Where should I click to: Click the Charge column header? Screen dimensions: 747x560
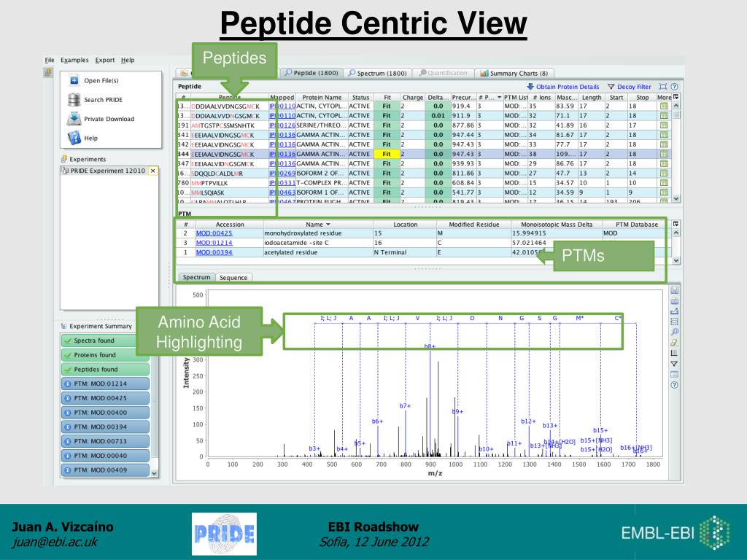412,97
